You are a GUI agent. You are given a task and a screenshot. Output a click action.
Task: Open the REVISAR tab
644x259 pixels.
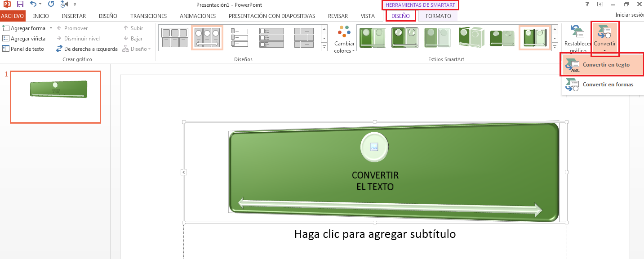click(x=338, y=16)
